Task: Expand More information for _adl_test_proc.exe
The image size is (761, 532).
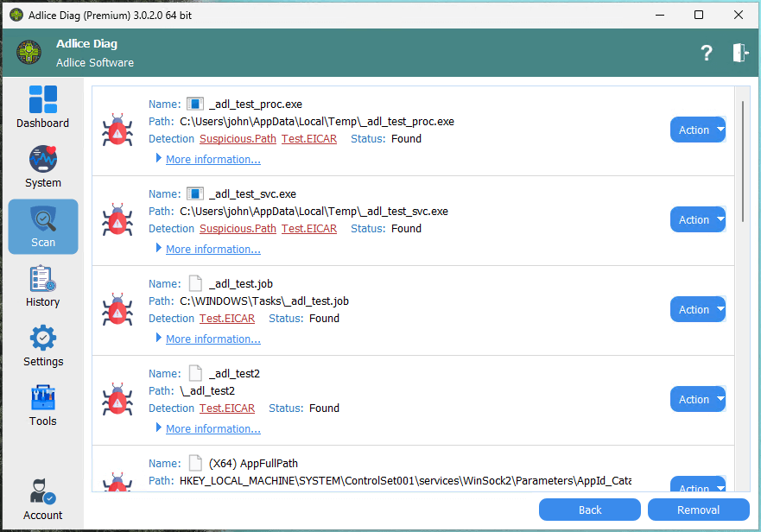Action: (x=212, y=160)
